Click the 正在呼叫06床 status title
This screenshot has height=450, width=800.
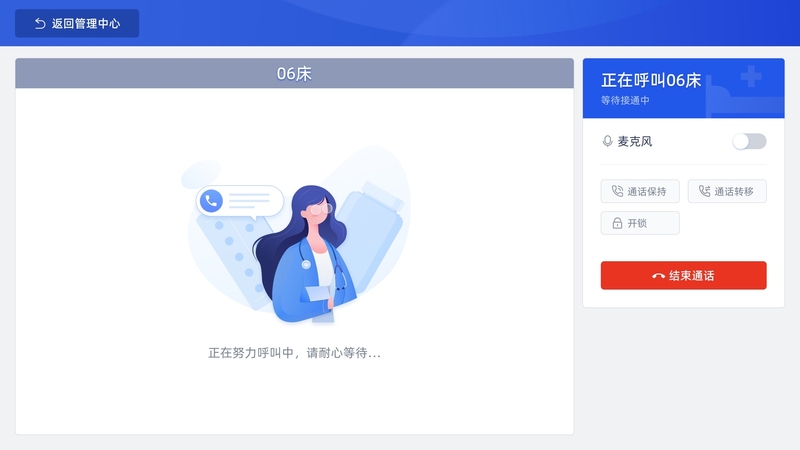651,80
